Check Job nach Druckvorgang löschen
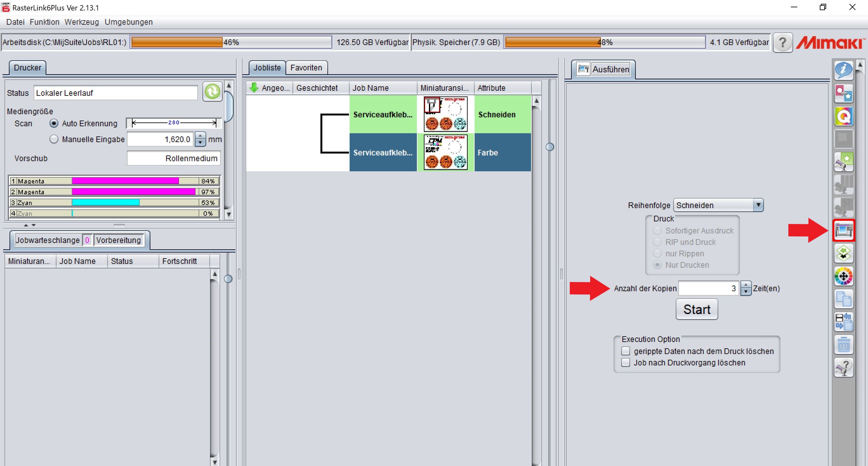Screen dimensions: 868x466 click(x=625, y=363)
